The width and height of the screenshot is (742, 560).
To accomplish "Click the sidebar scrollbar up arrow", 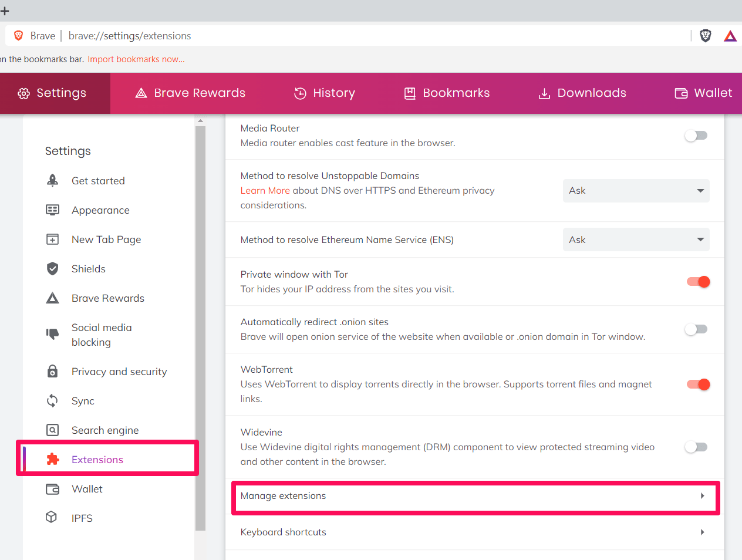I will [x=201, y=121].
